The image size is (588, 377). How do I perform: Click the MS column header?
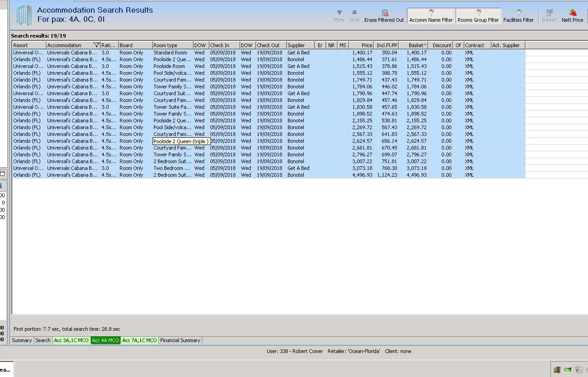click(x=343, y=45)
